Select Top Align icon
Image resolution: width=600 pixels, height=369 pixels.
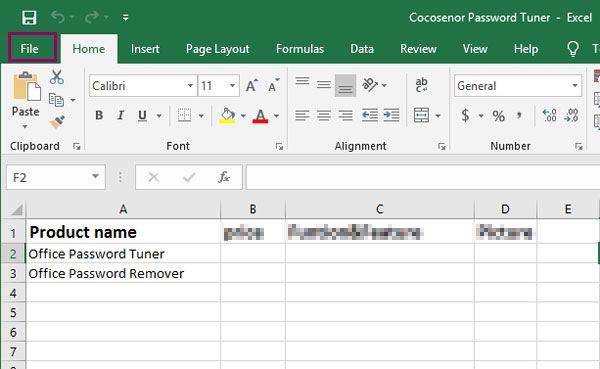[302, 82]
